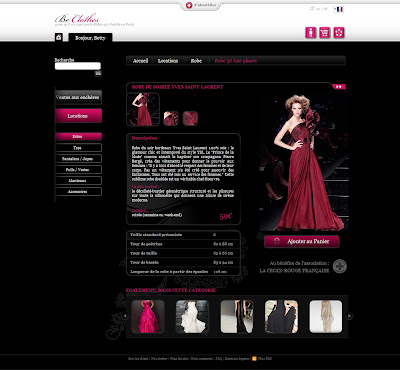The width and height of the screenshot is (400, 370).
Task: Click the Tour de poitrine row
Action: point(183,244)
